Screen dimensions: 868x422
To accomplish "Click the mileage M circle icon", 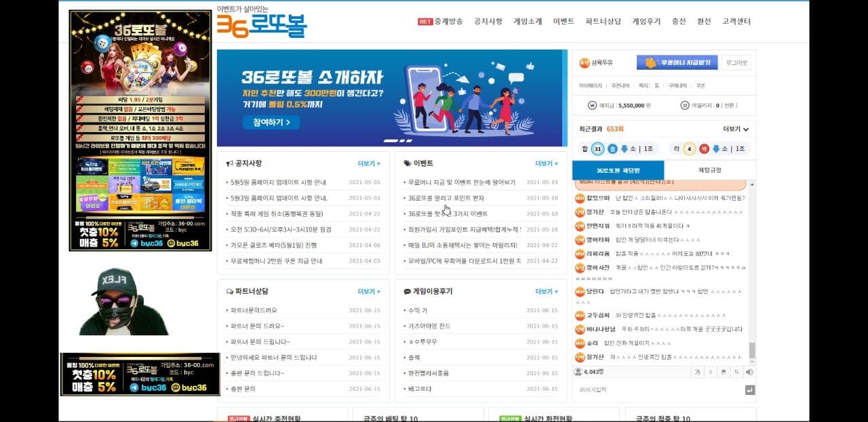I will click(685, 105).
